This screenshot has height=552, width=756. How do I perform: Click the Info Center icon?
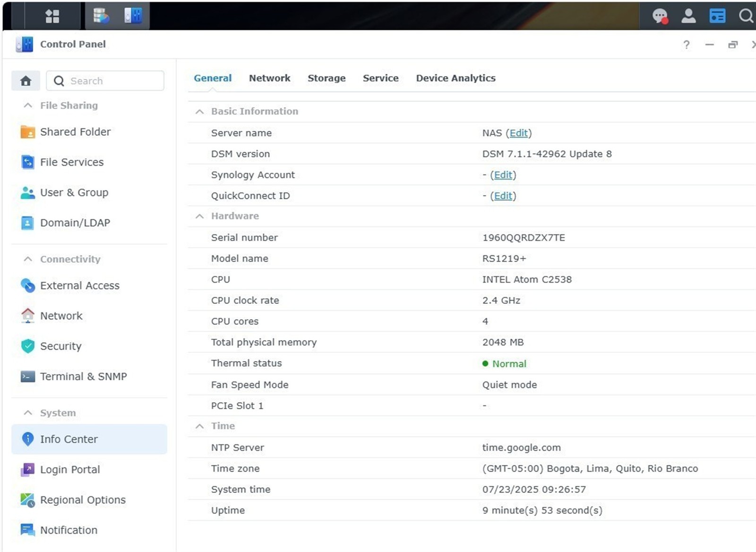click(27, 439)
